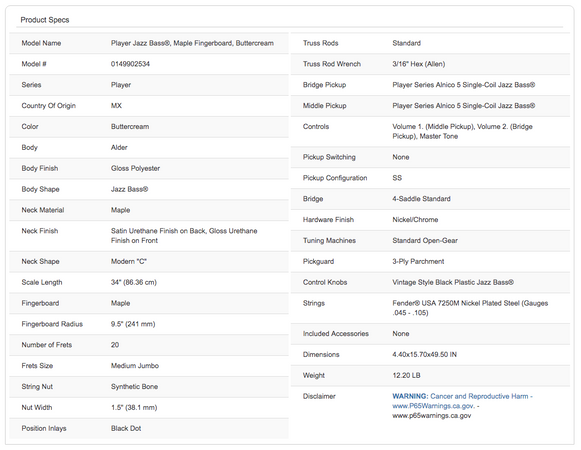
Task: Click the Fingerboard Radius value
Action: (133, 324)
